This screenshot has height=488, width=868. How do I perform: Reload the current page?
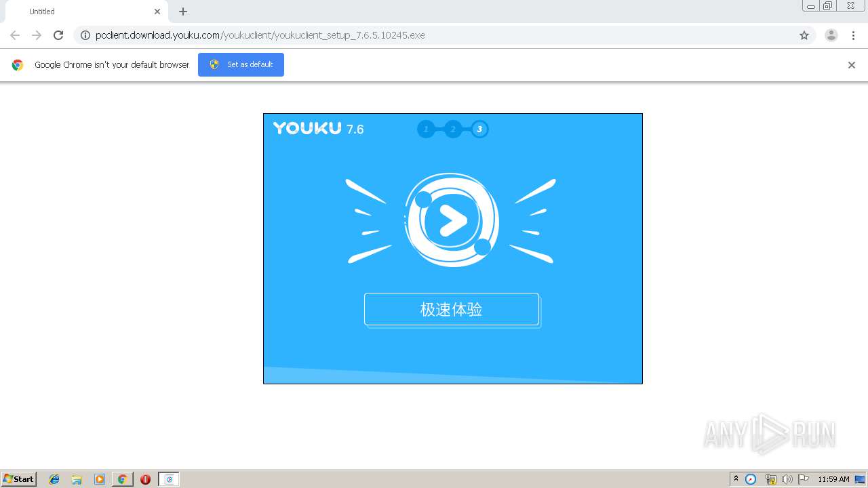tap(58, 35)
